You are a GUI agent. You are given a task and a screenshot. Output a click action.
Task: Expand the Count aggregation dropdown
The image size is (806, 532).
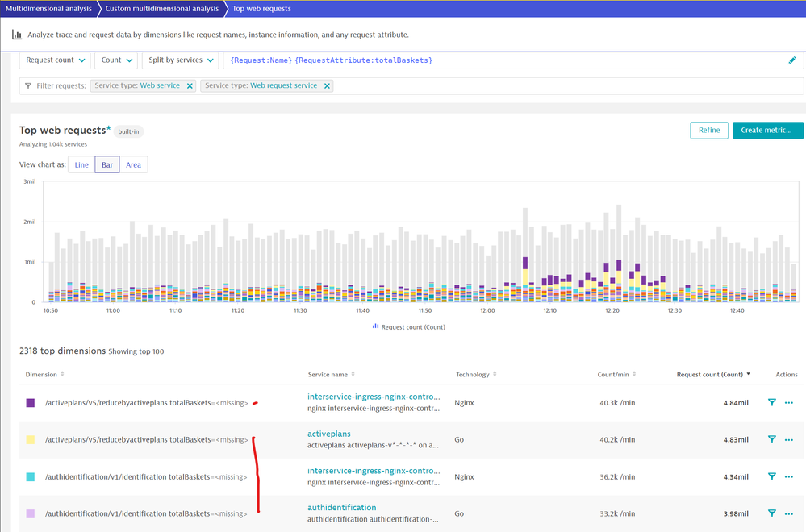pos(117,60)
